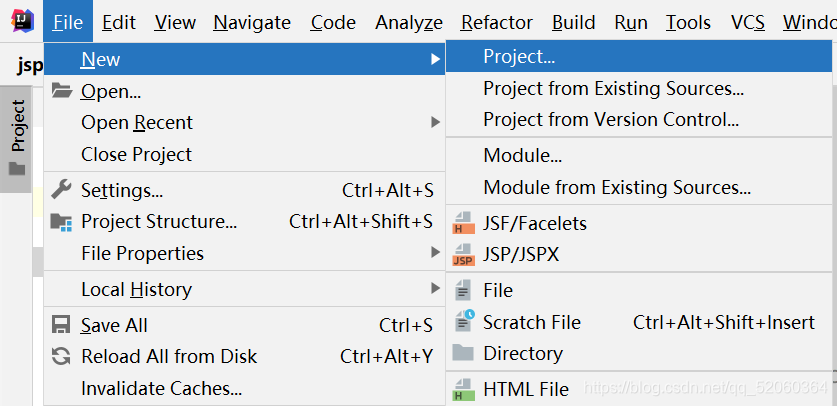Open the Refactor menu
837x406 pixels.
click(x=496, y=22)
